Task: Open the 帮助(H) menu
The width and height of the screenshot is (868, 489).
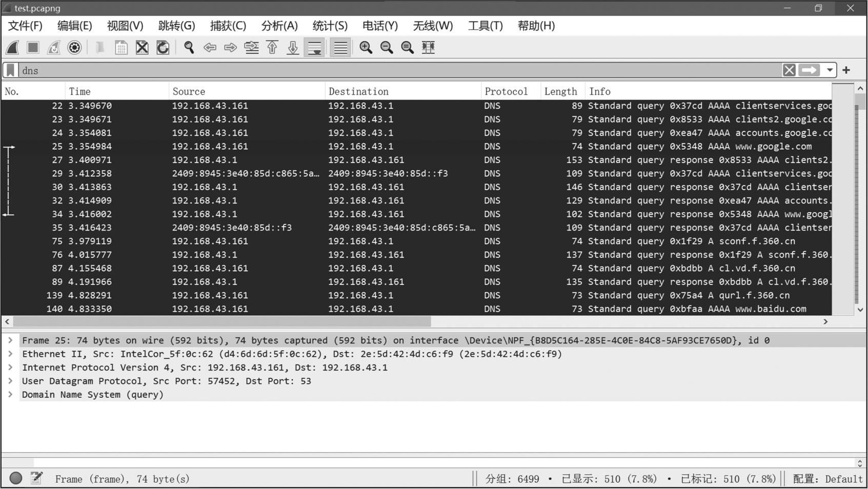Action: (x=536, y=26)
